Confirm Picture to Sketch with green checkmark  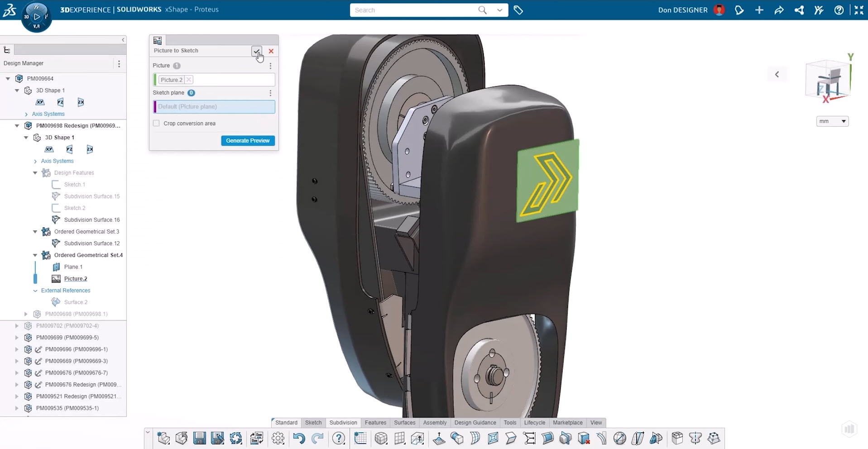coord(256,51)
